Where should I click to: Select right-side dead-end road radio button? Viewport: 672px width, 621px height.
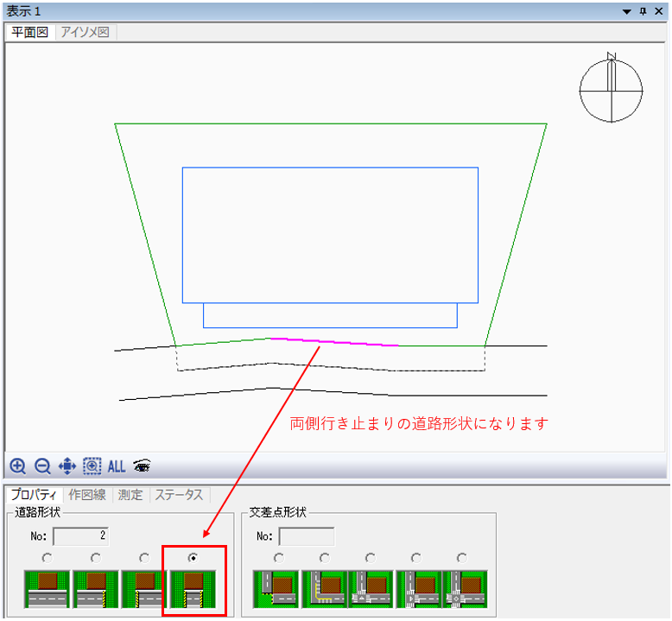96,558
